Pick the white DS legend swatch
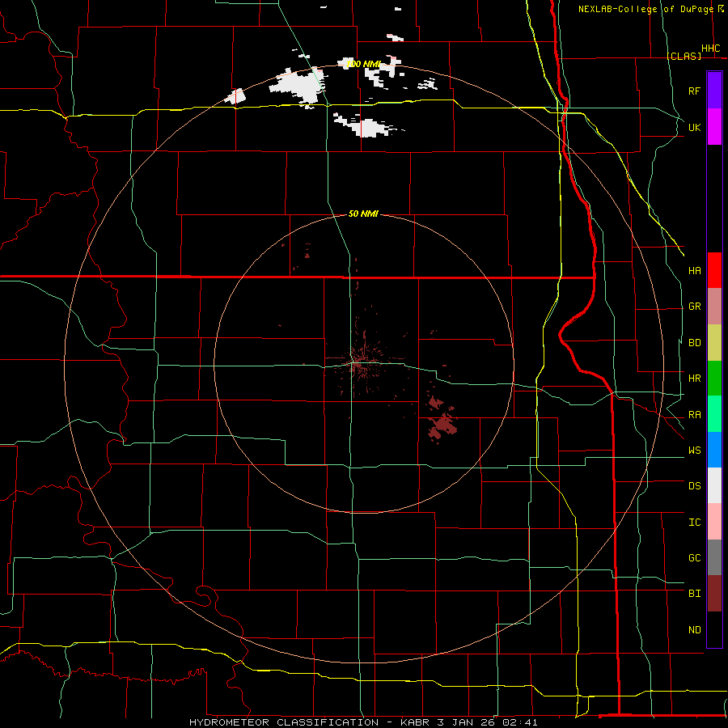728x728 pixels. [x=714, y=485]
